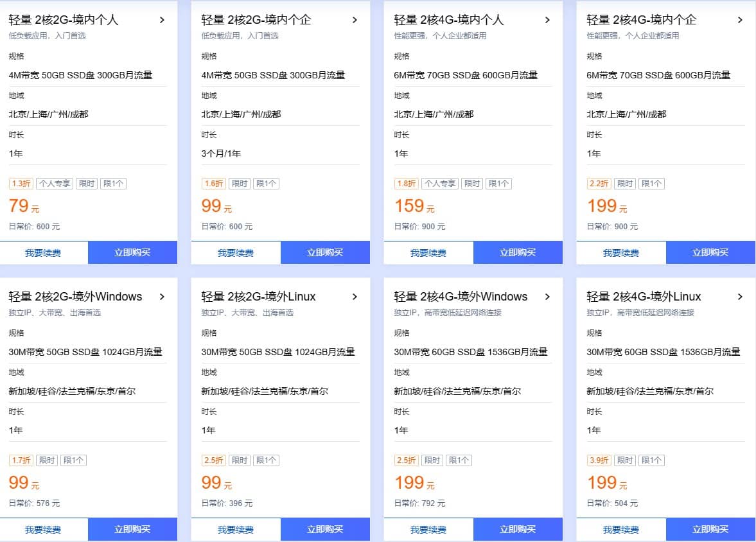Image resolution: width=756 pixels, height=542 pixels.
Task: Open details for 轻量 2核2G-境外Windows
Action: pyautogui.click(x=162, y=297)
